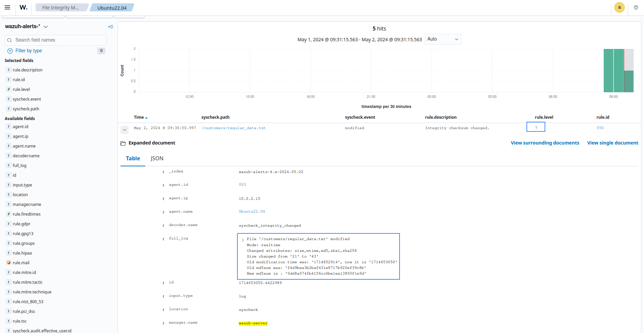
Task: Open the Auto interval dropdown
Action: (x=443, y=39)
